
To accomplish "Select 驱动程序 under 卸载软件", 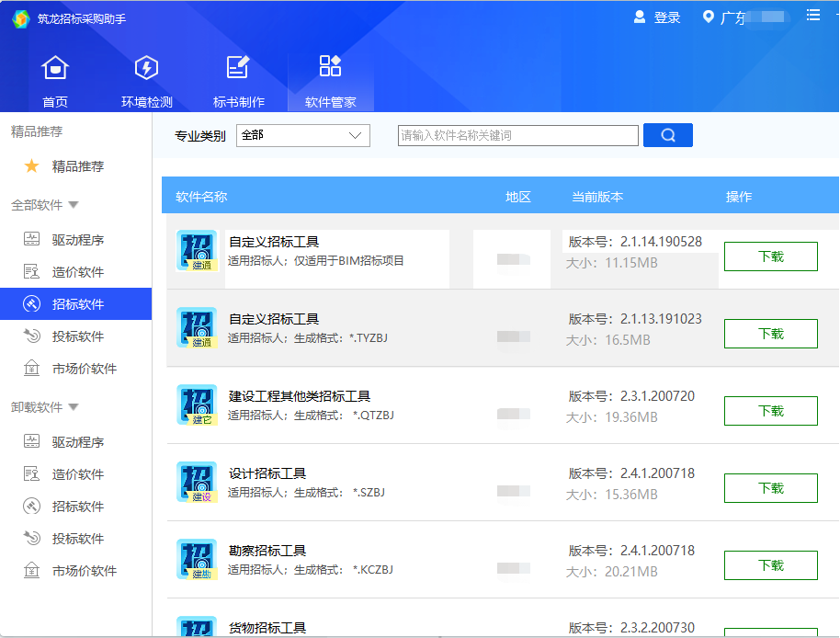I will (77, 442).
